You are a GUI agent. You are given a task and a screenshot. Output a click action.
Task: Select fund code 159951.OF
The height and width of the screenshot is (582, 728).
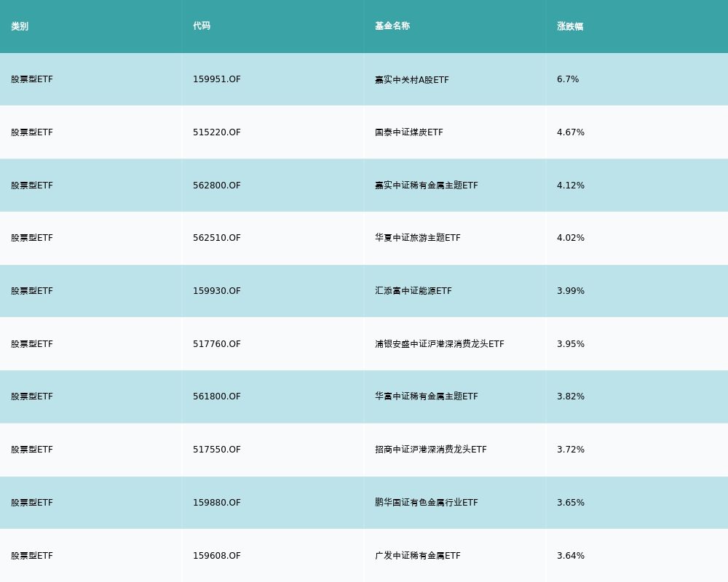pos(217,79)
